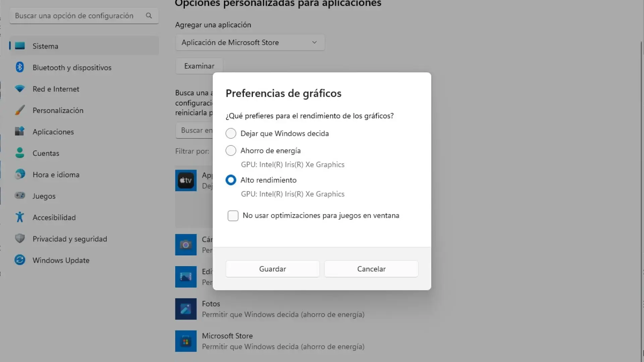Expand the app type selection menu

314,42
